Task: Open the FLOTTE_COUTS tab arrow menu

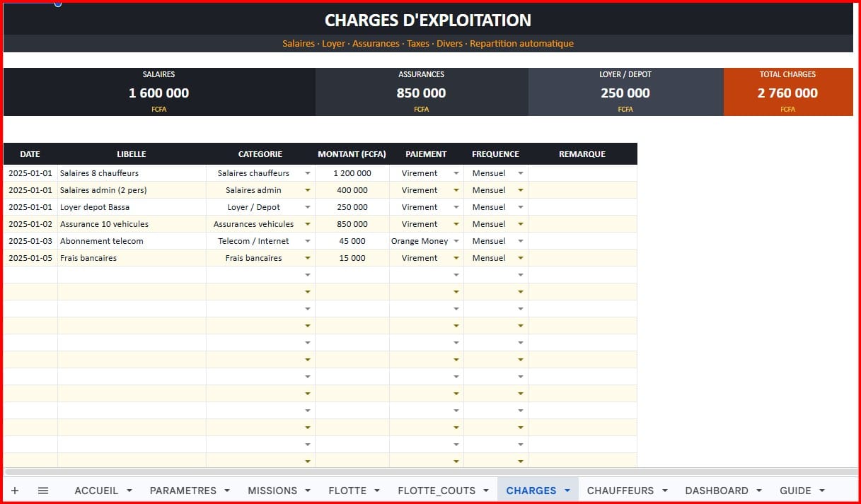Action: [x=486, y=491]
